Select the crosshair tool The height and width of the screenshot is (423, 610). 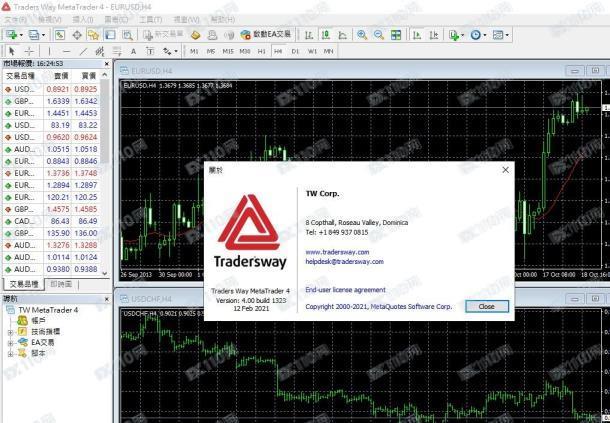click(x=29, y=51)
